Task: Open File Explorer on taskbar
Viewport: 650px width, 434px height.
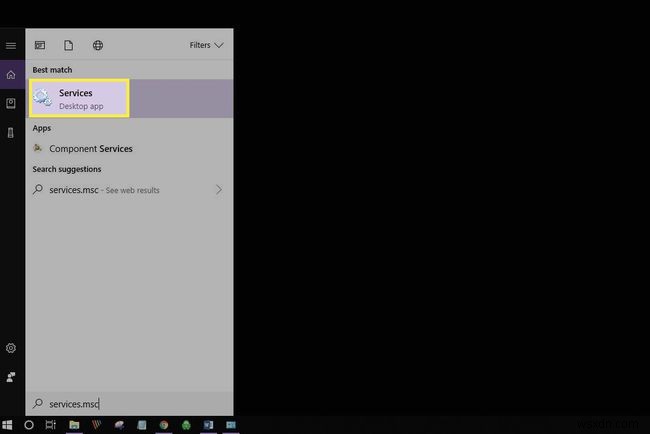Action: [x=74, y=425]
